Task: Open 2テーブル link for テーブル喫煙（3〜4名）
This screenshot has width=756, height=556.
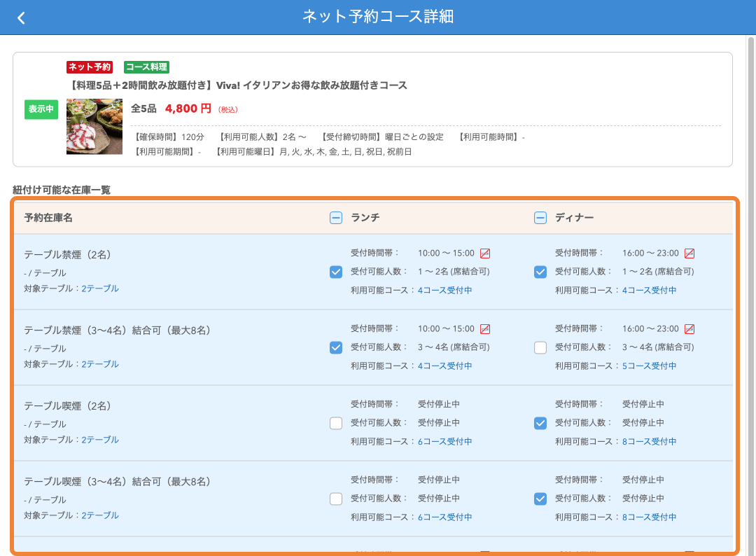Action: [x=100, y=515]
